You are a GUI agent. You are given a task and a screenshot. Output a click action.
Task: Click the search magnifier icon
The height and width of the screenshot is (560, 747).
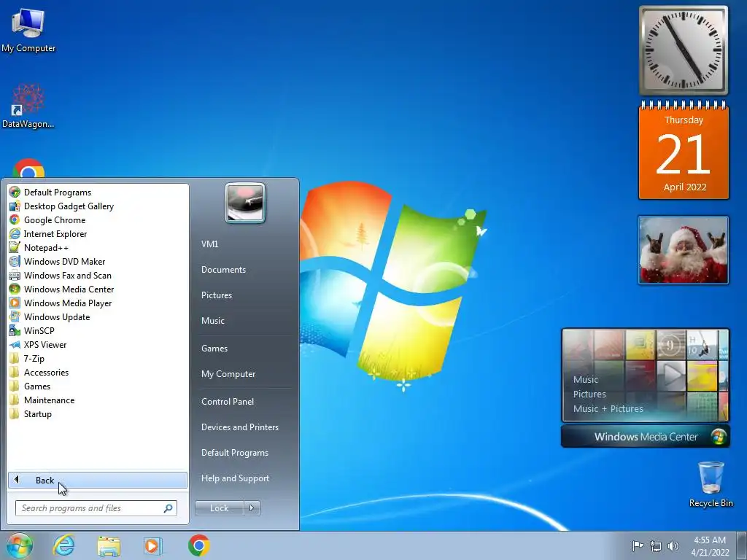pos(168,508)
